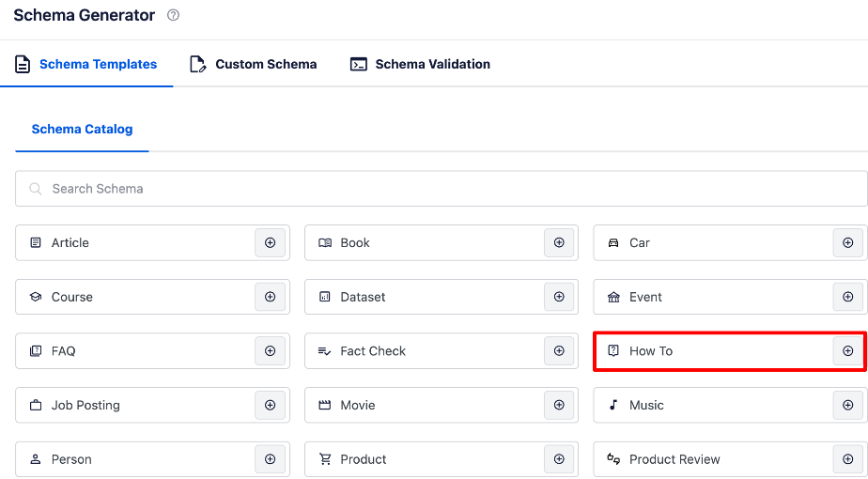Add the Product Review schema with plus icon
Viewport: 868px width, 479px height.
pos(848,459)
